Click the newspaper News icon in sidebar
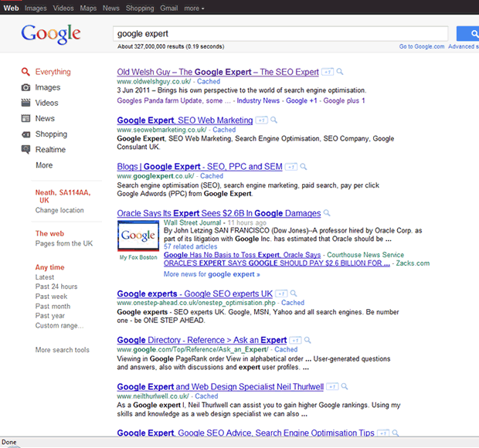The height and width of the screenshot is (448, 479). [25, 118]
